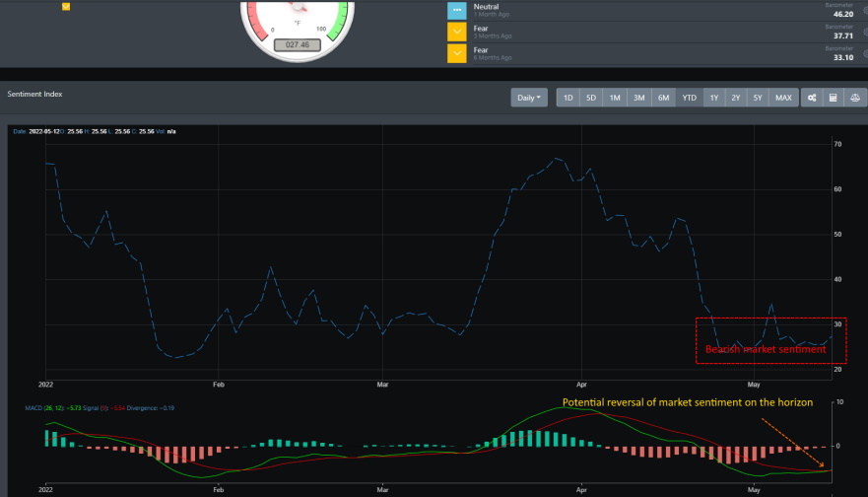Click the Fear 6 Months Ago row label

pos(493,53)
